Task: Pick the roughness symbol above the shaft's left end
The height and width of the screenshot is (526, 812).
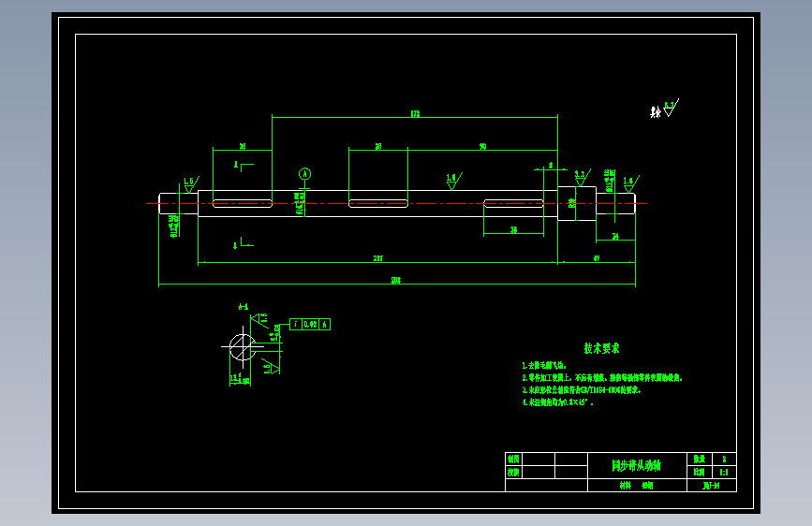Action: [x=191, y=184]
